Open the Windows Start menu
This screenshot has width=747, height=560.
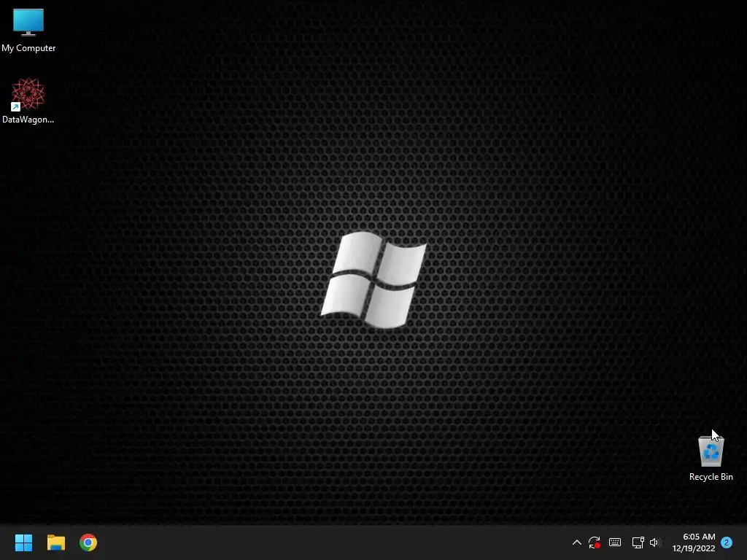(23, 542)
